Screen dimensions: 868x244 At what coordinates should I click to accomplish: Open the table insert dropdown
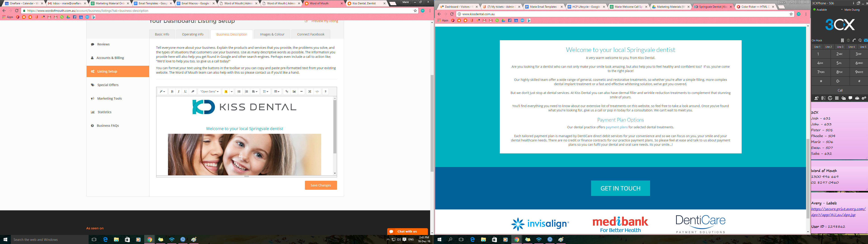(x=277, y=92)
